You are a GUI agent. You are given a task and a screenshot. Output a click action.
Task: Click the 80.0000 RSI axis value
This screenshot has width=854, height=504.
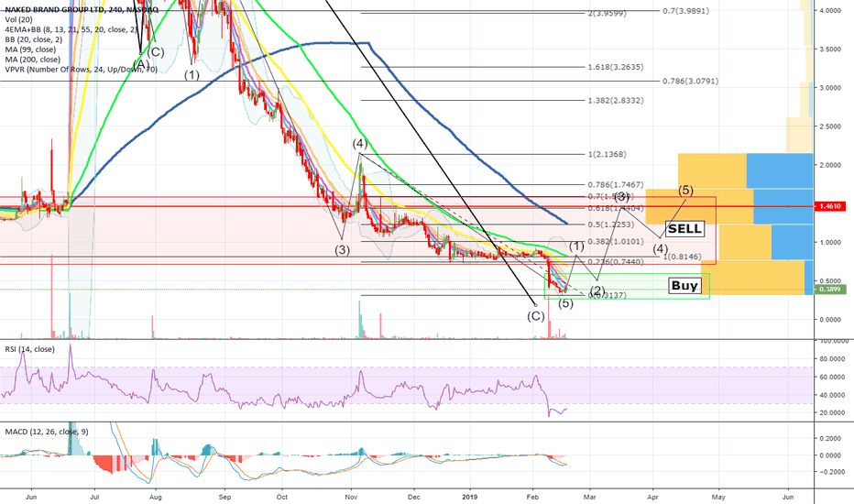(832, 359)
